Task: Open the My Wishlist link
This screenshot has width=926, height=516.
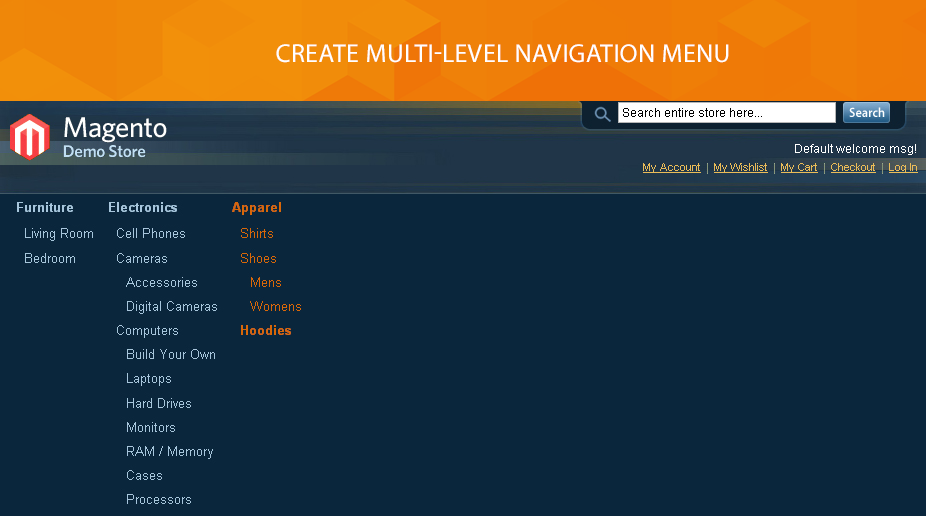Action: (x=740, y=167)
